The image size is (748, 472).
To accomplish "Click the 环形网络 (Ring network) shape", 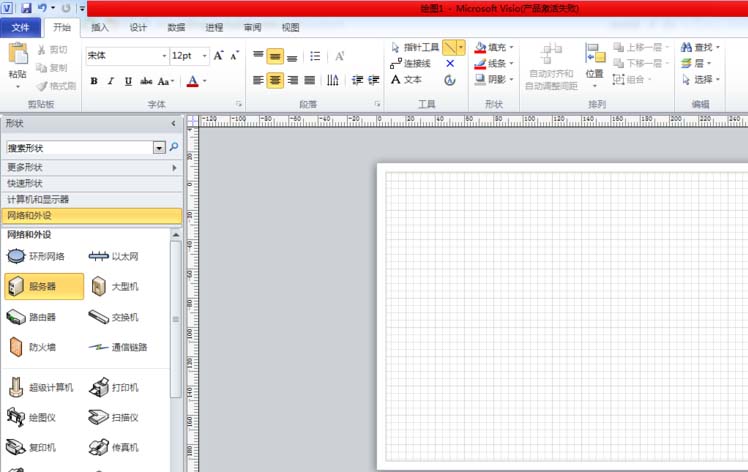I will 45,257.
